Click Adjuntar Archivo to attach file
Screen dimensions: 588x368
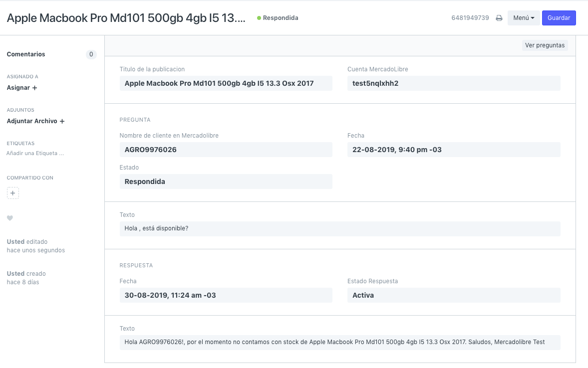[x=35, y=121]
